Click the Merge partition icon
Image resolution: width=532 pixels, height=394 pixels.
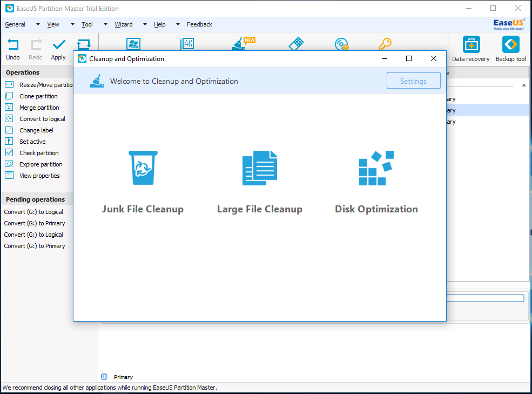click(9, 108)
